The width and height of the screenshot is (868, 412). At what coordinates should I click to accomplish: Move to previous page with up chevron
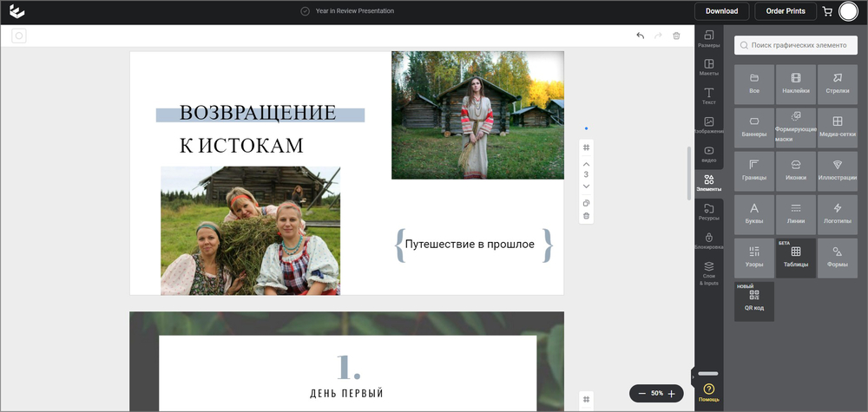point(586,164)
